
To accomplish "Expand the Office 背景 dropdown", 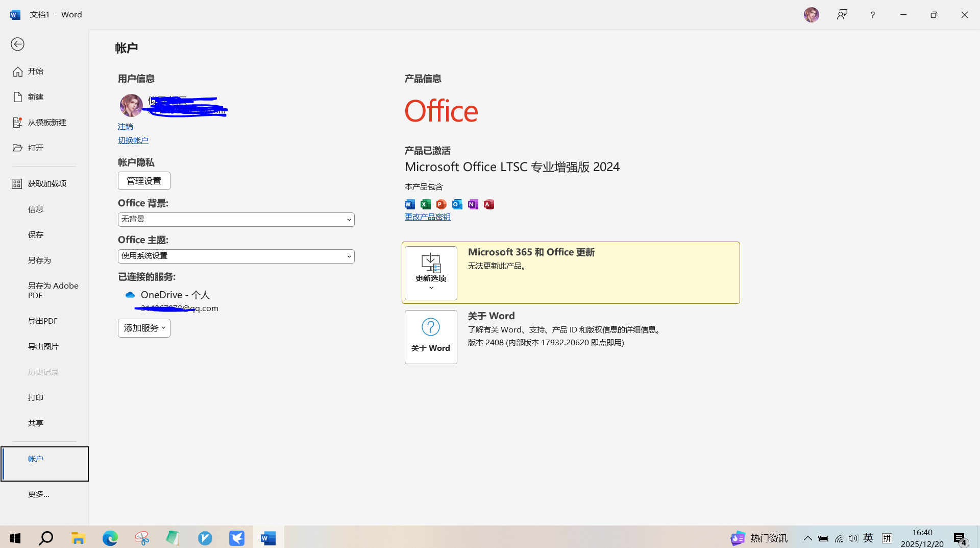I will tap(236, 220).
